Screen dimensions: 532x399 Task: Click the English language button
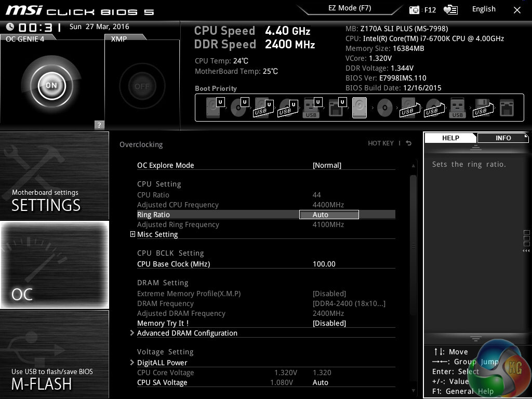pyautogui.click(x=484, y=9)
